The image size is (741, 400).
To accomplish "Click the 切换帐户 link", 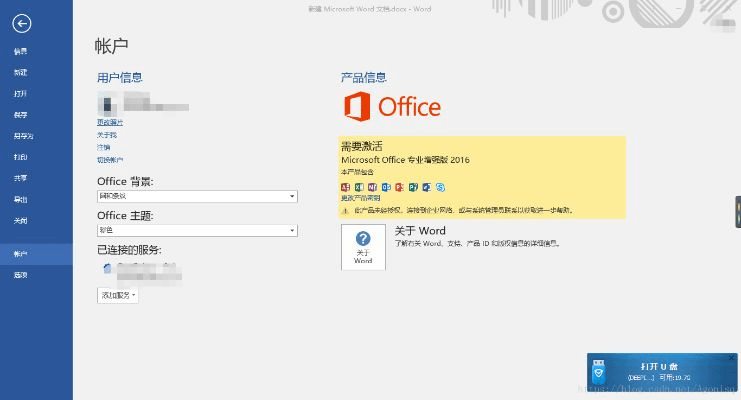I will (x=110, y=160).
